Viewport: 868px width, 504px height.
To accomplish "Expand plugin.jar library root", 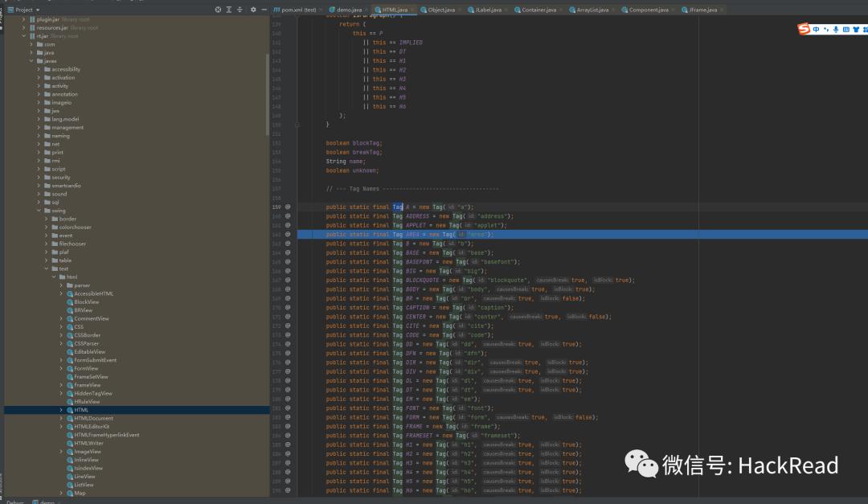I will (24, 19).
